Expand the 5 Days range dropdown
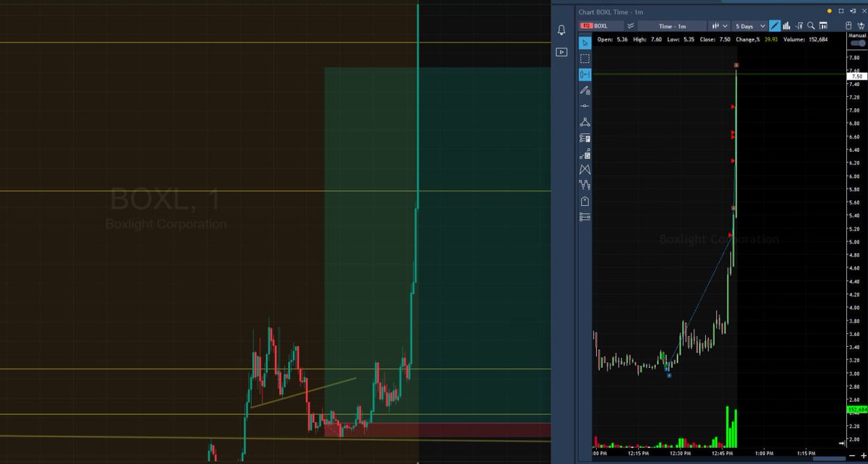This screenshot has width=868, height=464. tap(749, 26)
